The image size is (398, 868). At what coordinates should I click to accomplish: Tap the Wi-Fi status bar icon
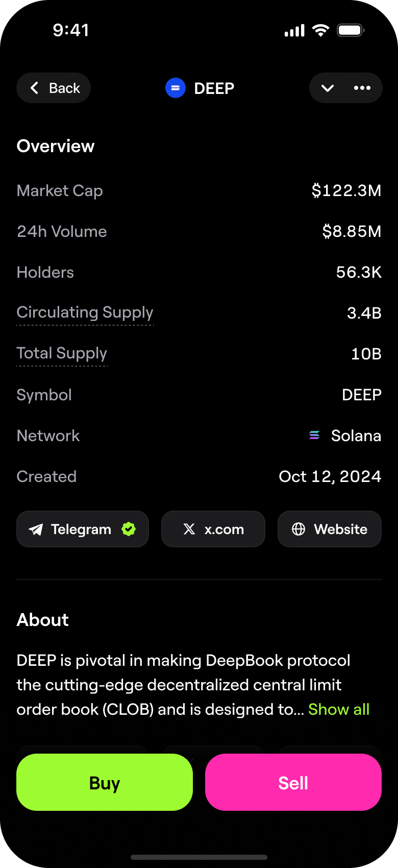click(320, 31)
